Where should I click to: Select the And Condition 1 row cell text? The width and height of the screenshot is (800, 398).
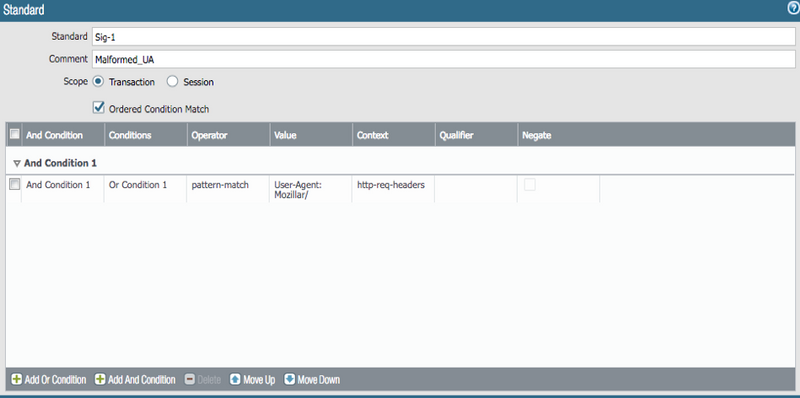pyautogui.click(x=58, y=185)
